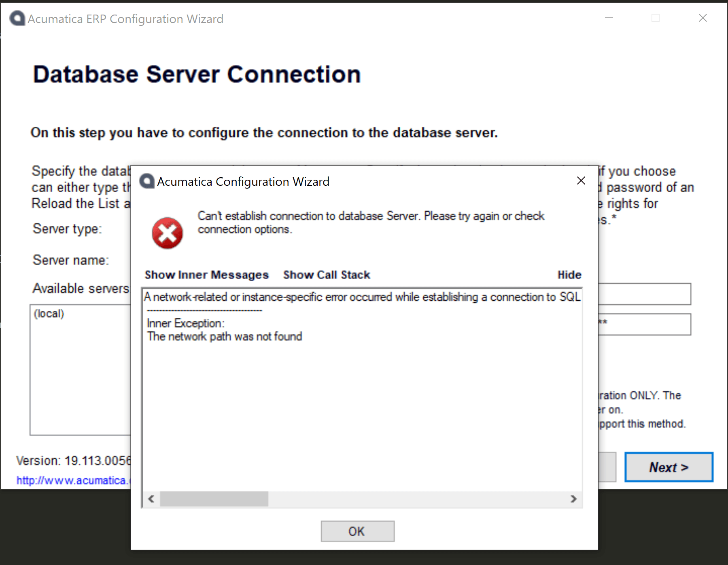Click the network-related error message text
The height and width of the screenshot is (565, 728).
click(362, 297)
